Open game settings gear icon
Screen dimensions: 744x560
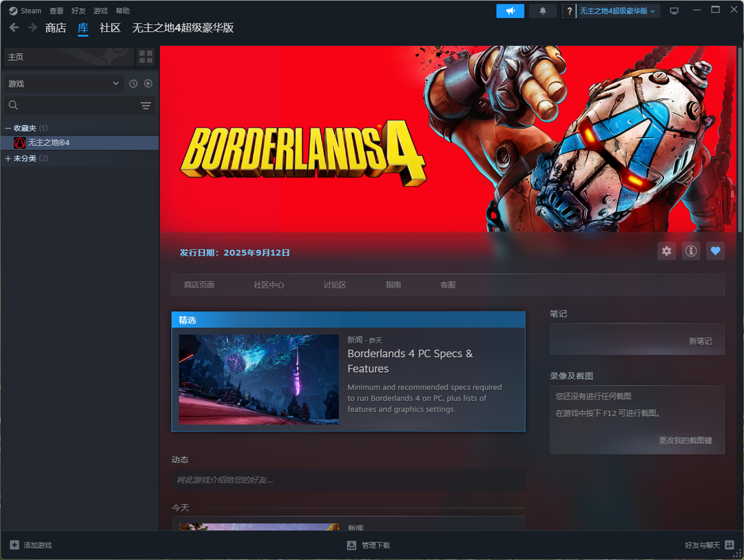(666, 251)
